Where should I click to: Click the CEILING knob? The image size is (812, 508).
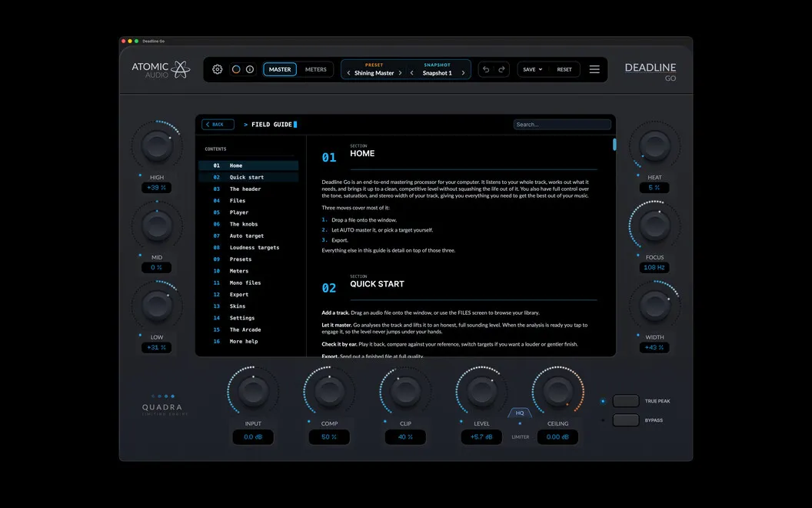click(x=557, y=393)
